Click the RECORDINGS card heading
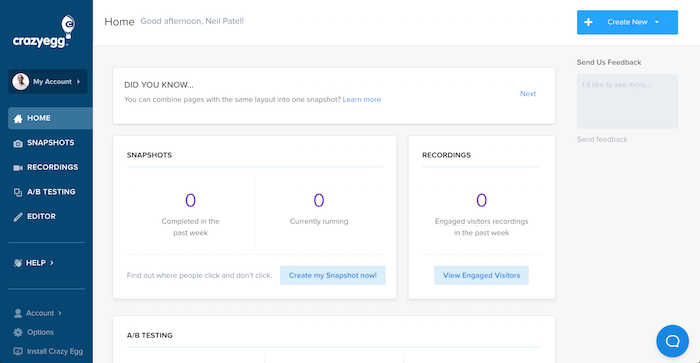Screen dimensions: 700x363 click(446, 155)
